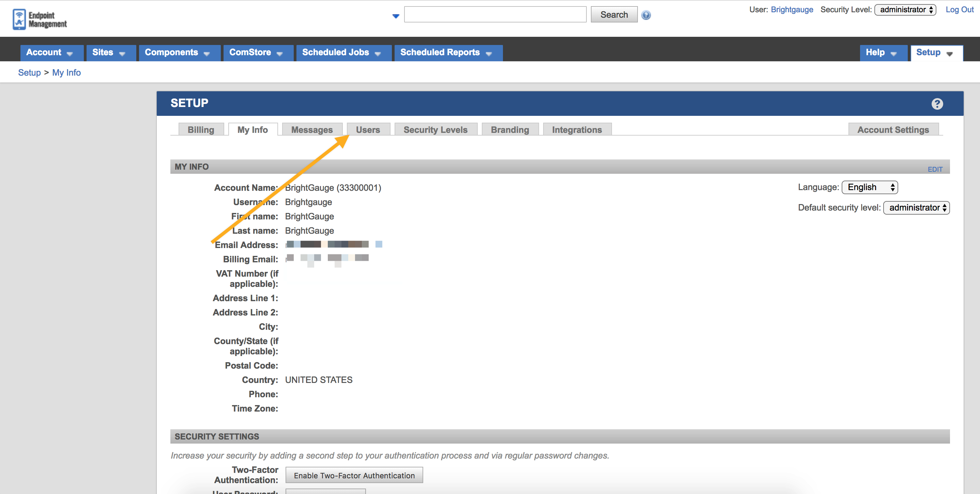Click the Setup breadcrumb link
Screen dimensions: 980x494
pyautogui.click(x=29, y=73)
